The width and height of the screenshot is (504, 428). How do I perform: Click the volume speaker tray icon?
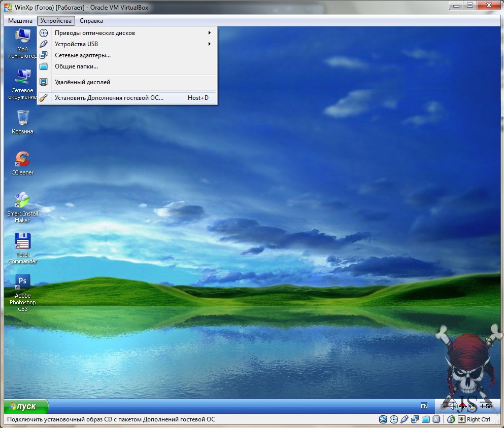point(454,406)
